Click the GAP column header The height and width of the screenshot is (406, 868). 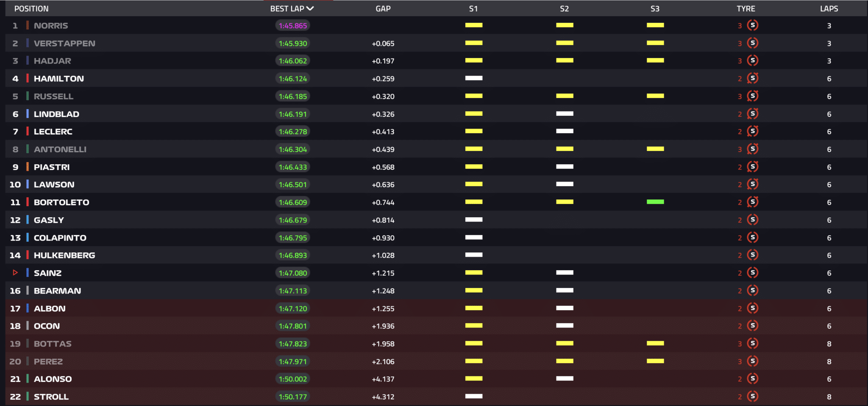[383, 8]
